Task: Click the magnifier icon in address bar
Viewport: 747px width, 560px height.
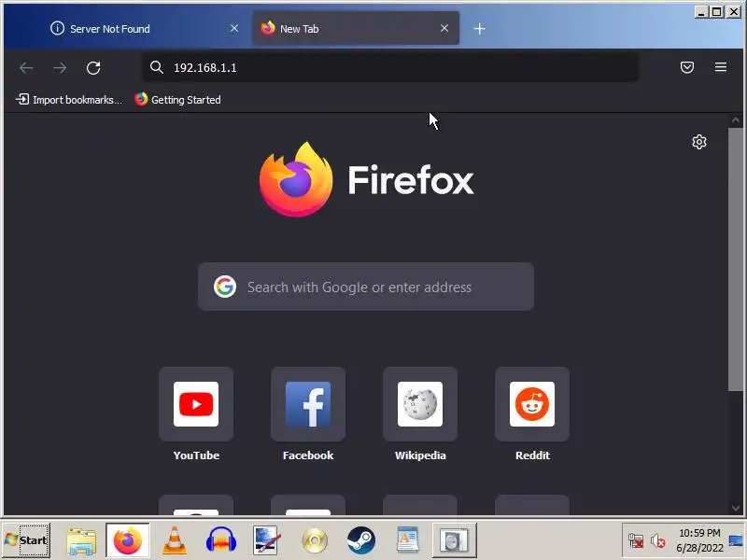Action: click(x=156, y=67)
